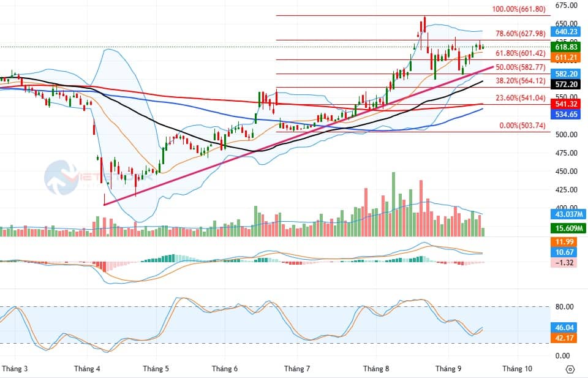Select the 640.23 upper Bollinger price tag
Viewport: 588px width, 378px height.
coord(565,31)
